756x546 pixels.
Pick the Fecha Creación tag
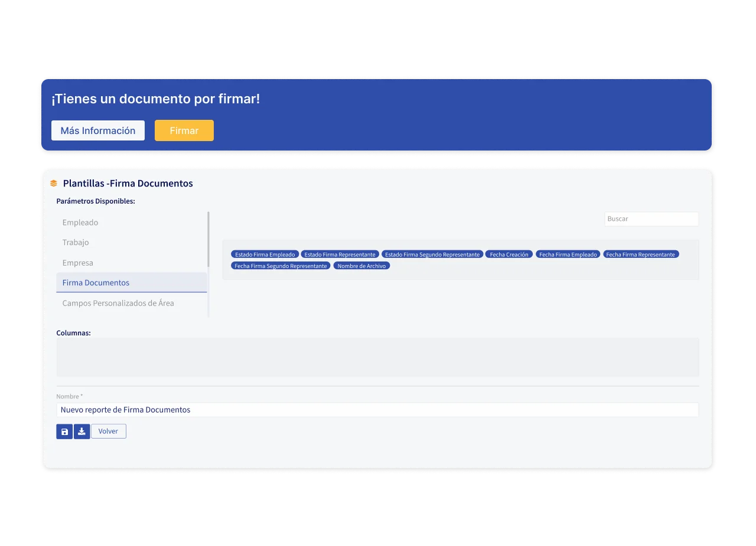509,254
